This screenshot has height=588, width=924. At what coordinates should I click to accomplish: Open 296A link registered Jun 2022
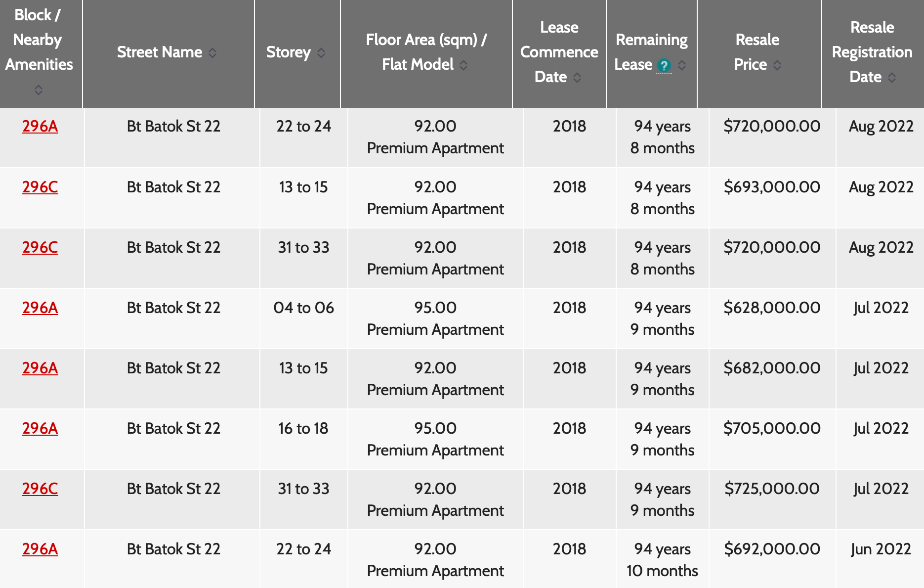click(40, 549)
